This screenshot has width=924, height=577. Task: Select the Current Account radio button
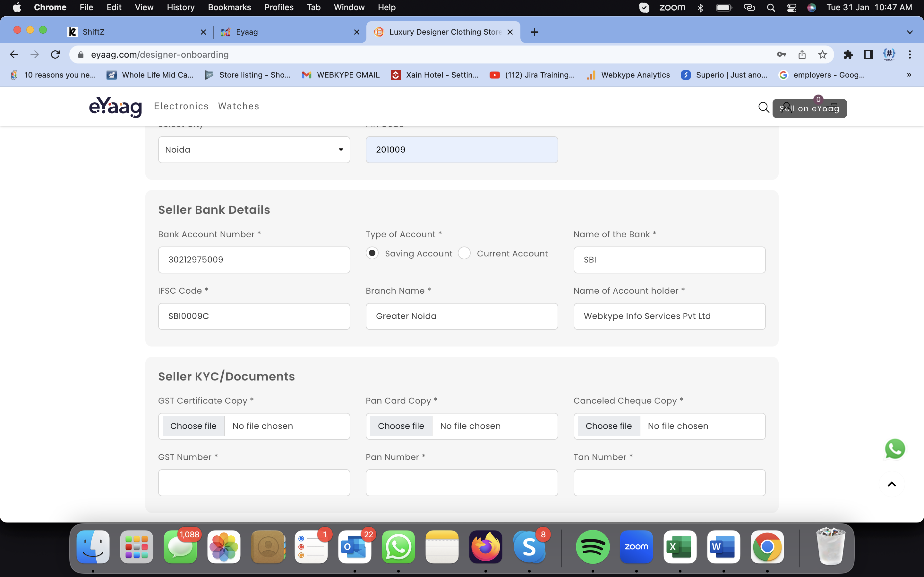coord(464,253)
